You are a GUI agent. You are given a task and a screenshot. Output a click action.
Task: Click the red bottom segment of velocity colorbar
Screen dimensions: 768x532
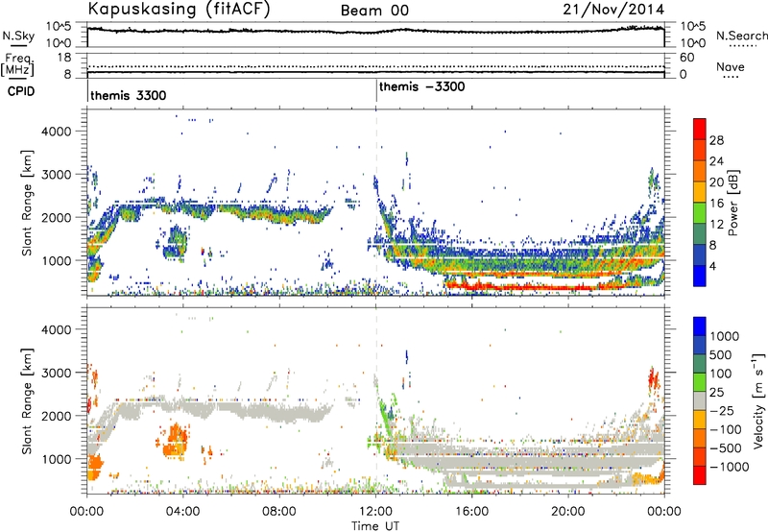tap(700, 475)
